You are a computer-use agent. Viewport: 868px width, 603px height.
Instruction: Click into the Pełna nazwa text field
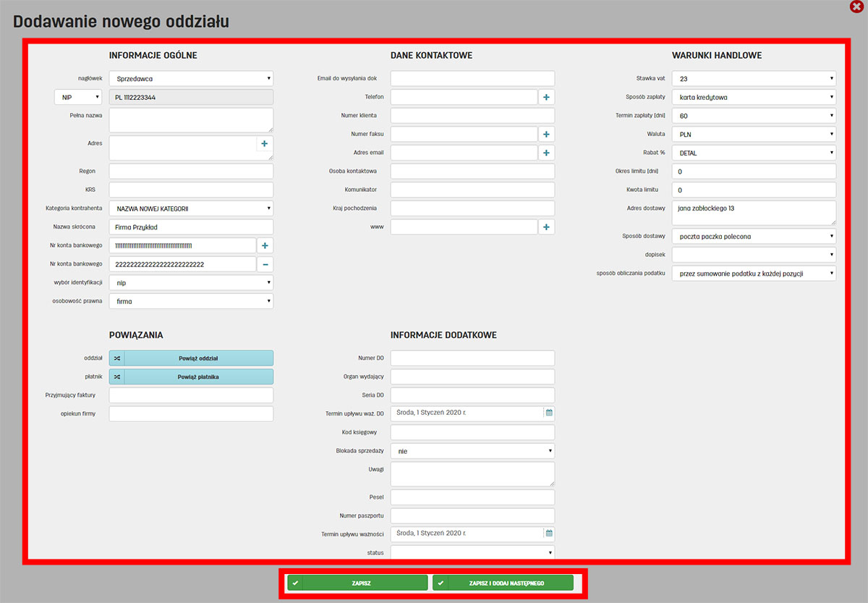[191, 119]
